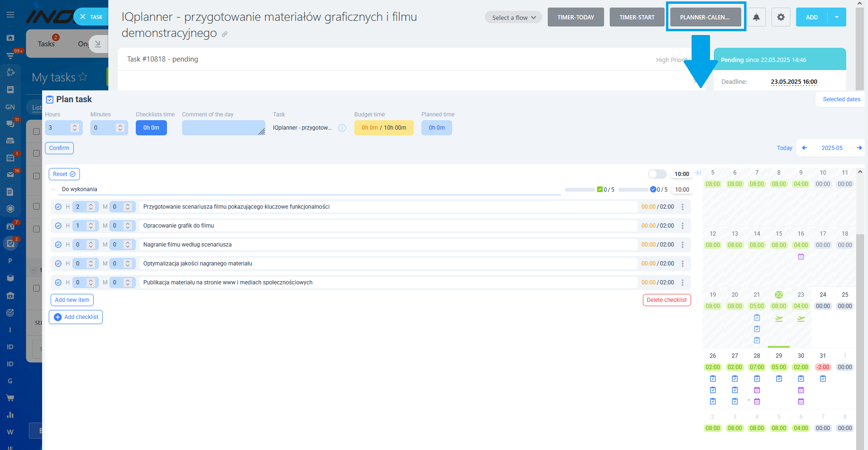
Task: Click Add checklist button
Action: 76,317
